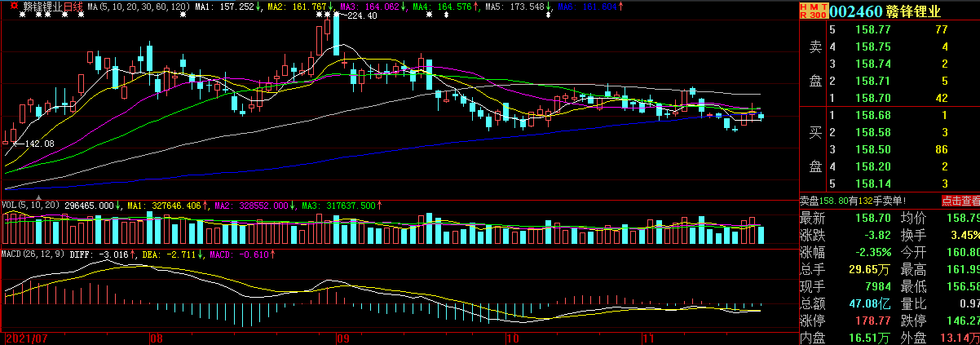Viewport: 980px width, 345px height.
Task: Open the MACD(26,12,9) indicator settings
Action: coord(33,254)
